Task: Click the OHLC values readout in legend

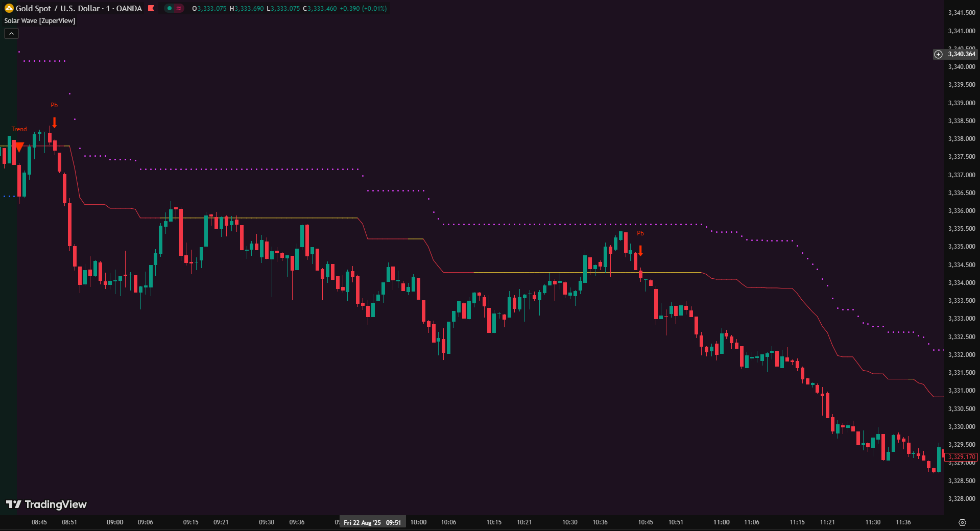Action: click(x=289, y=9)
